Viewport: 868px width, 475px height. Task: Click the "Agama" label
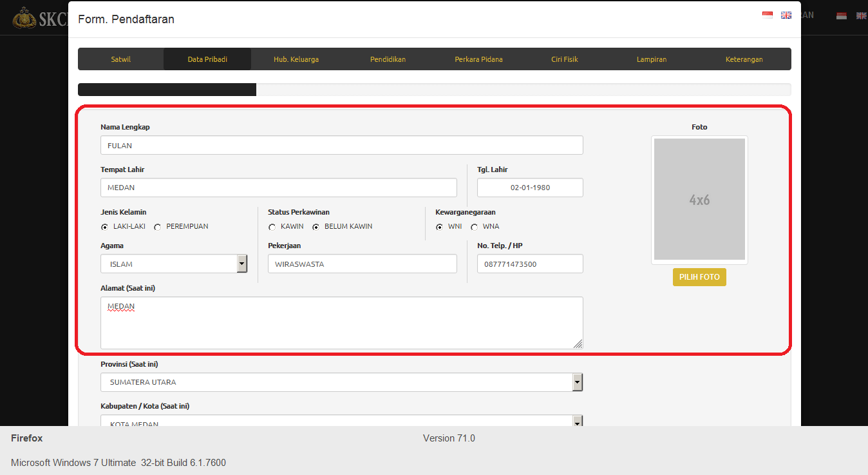point(112,246)
